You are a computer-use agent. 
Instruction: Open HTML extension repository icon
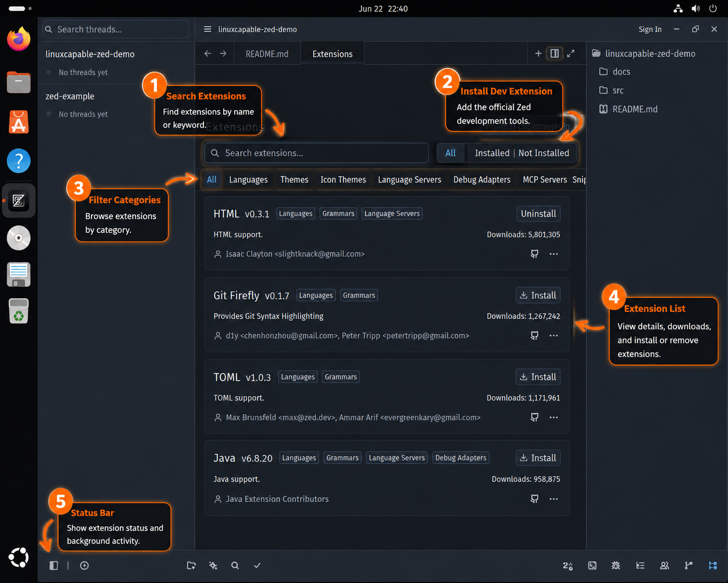click(534, 254)
